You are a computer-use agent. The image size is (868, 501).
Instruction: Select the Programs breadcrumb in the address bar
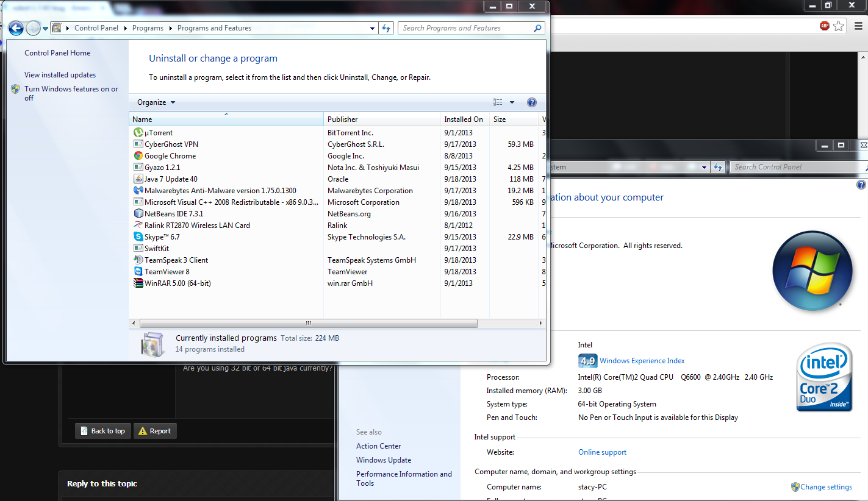pyautogui.click(x=148, y=28)
